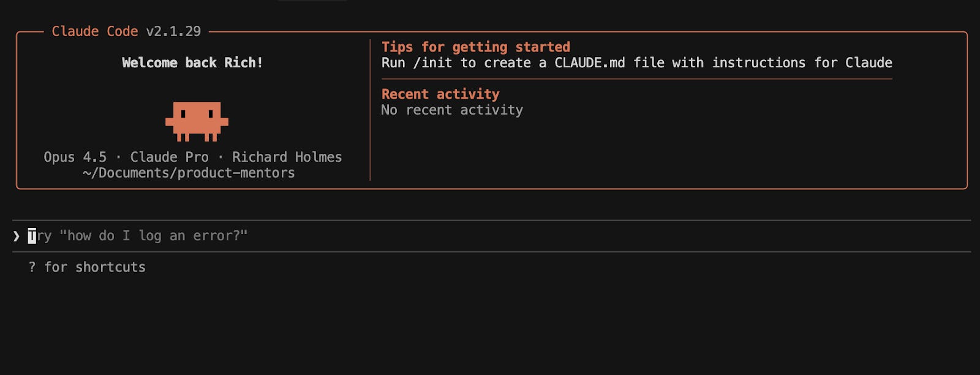Click the "Recent activity" heading
The image size is (980, 375).
[x=440, y=94]
